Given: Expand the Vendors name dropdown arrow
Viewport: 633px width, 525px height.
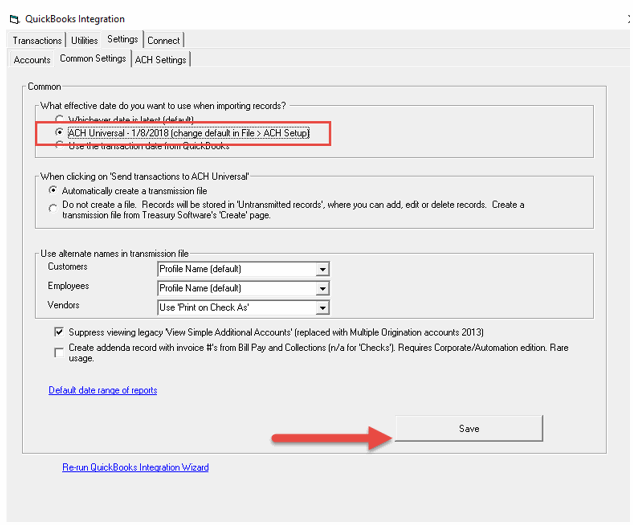Looking at the screenshot, I should click(x=322, y=308).
